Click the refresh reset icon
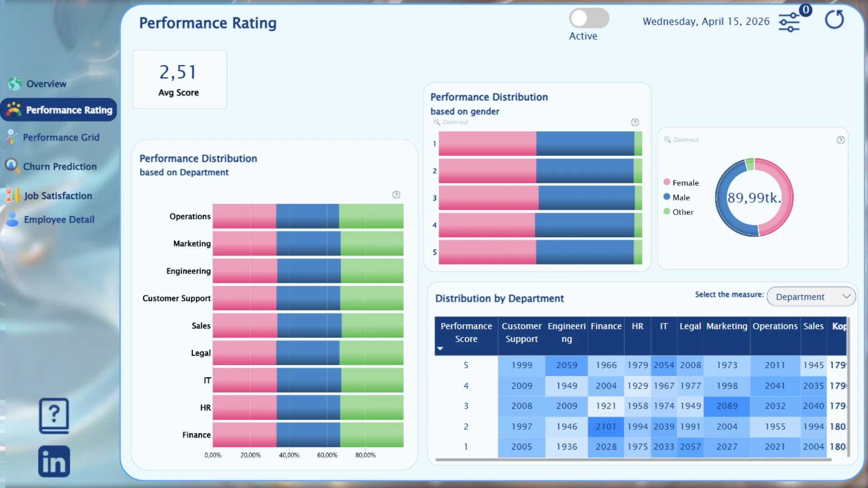 tap(834, 20)
